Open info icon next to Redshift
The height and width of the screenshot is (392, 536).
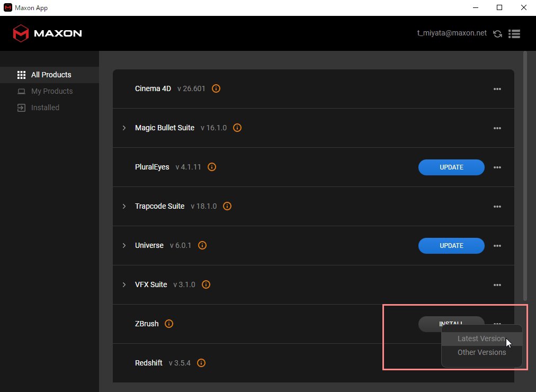point(201,363)
